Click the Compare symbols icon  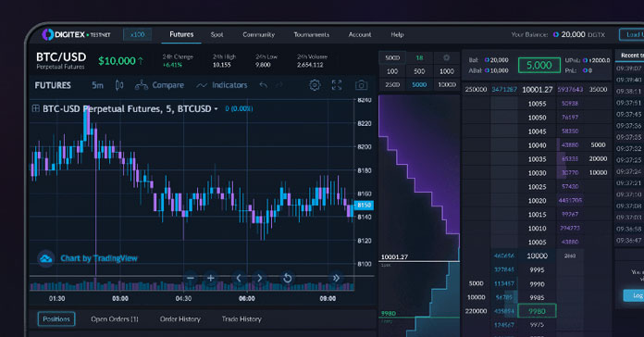(x=142, y=85)
